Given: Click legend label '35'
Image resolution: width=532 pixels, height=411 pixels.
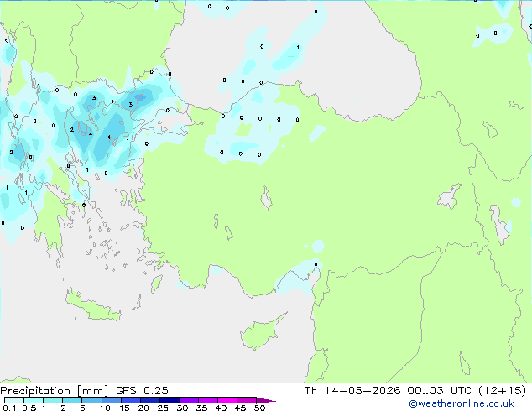Looking at the screenshot, I should click(201, 408).
